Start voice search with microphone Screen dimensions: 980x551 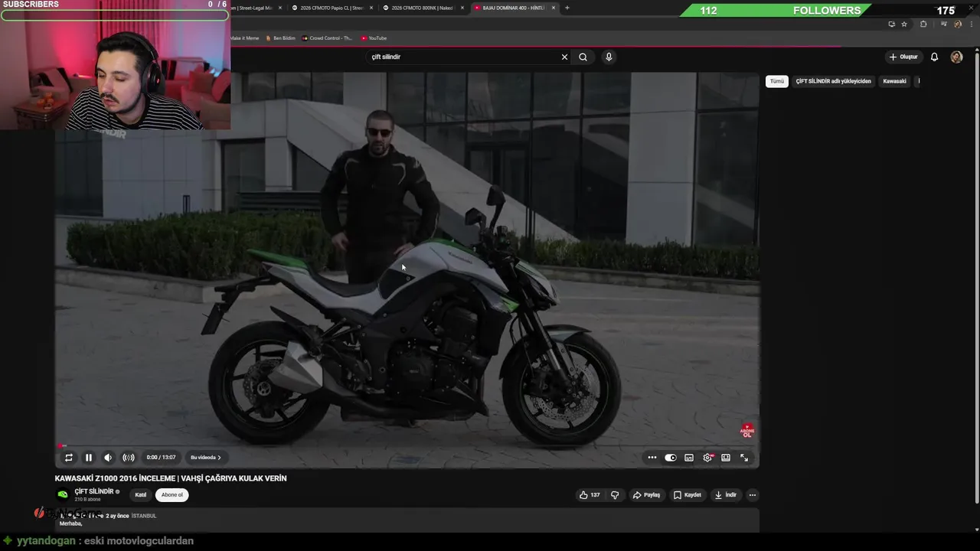tap(609, 57)
